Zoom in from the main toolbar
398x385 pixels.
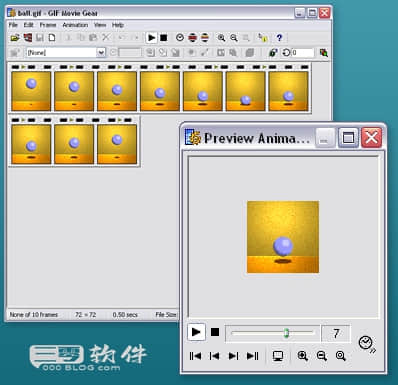pyautogui.click(x=221, y=38)
